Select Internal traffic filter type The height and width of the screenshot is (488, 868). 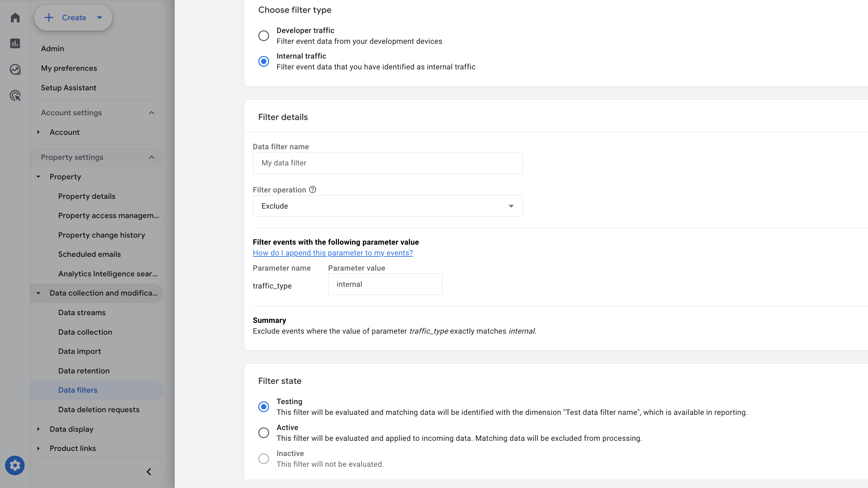tap(264, 61)
